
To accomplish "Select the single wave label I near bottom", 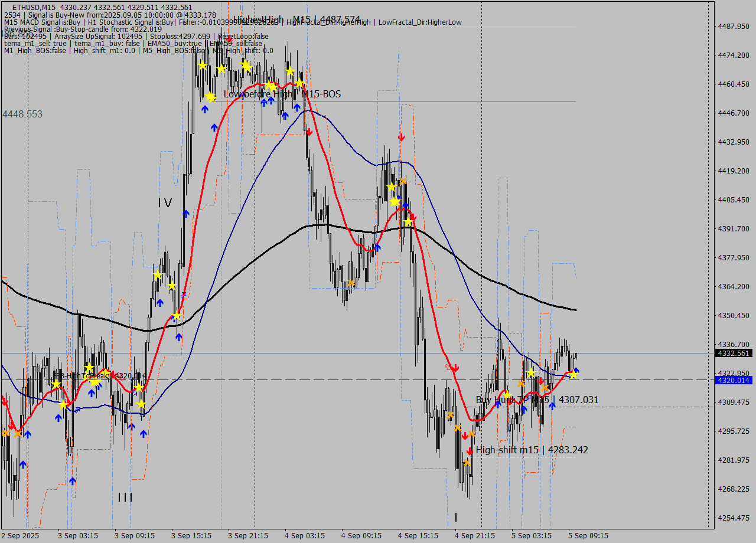I will [456, 518].
